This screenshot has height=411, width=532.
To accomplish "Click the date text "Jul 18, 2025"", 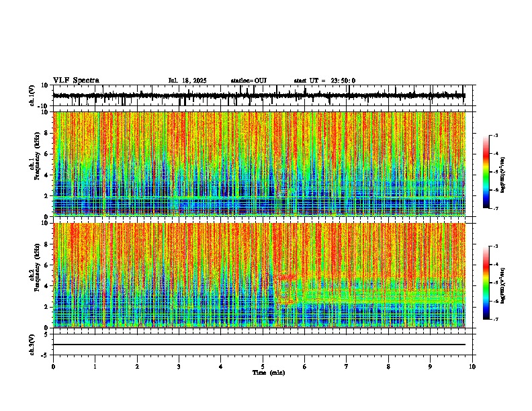I will [x=187, y=81].
